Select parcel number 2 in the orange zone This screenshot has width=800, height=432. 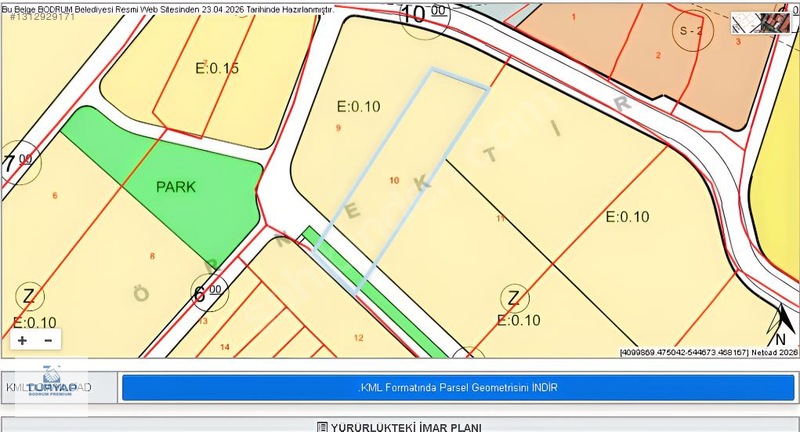tap(658, 55)
